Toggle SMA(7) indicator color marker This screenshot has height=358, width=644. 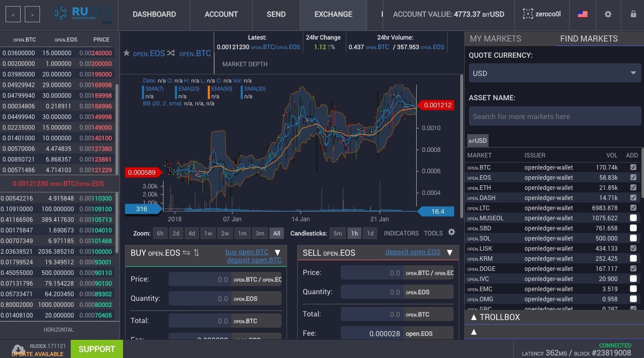144,92
